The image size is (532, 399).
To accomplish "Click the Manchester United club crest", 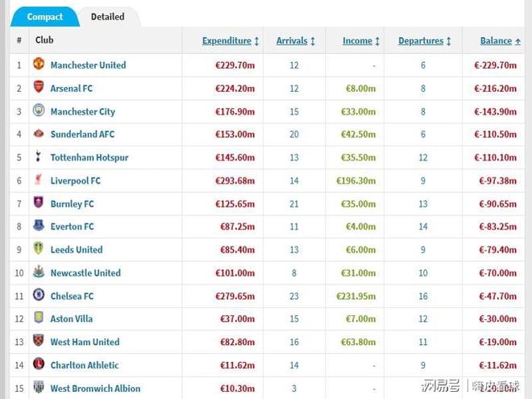I will coord(39,64).
